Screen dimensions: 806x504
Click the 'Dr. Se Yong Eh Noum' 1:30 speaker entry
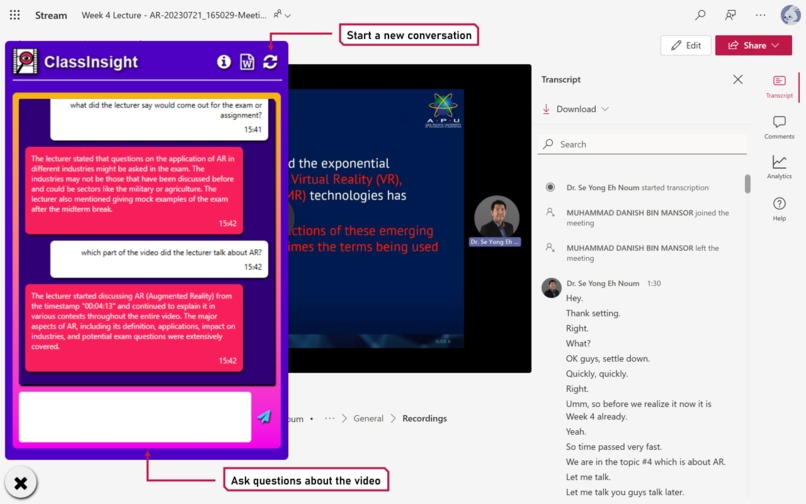tap(613, 283)
